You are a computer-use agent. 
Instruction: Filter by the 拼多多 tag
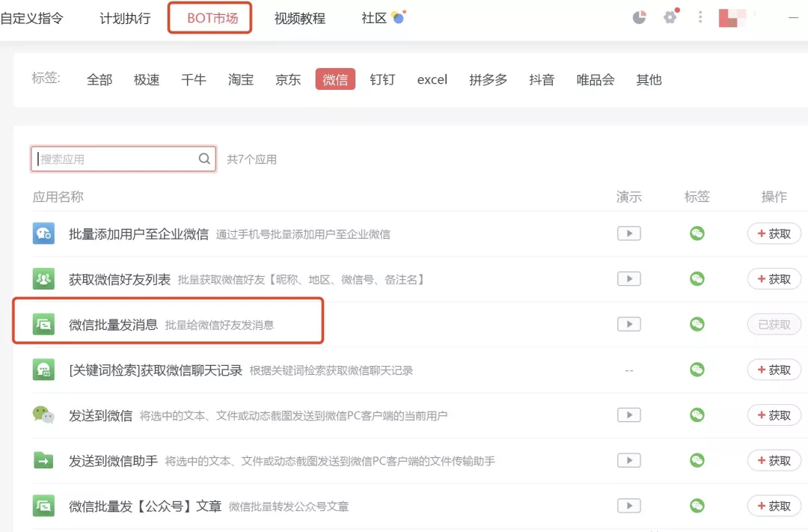488,79
